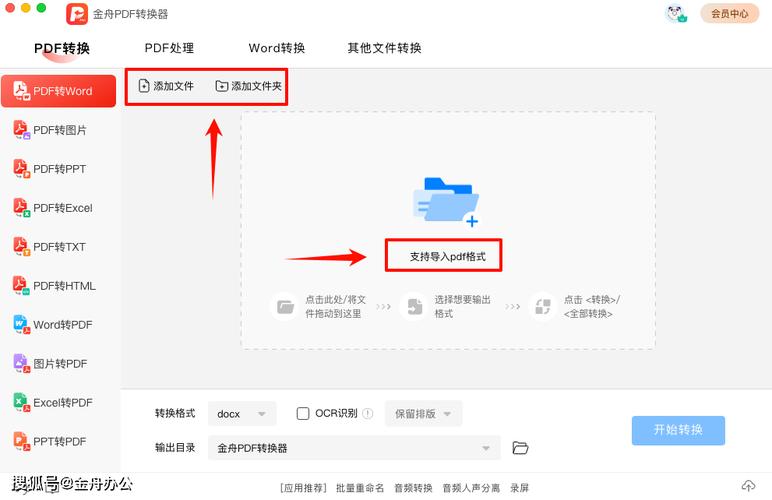Switch to the PDF处理 tab

coord(169,48)
